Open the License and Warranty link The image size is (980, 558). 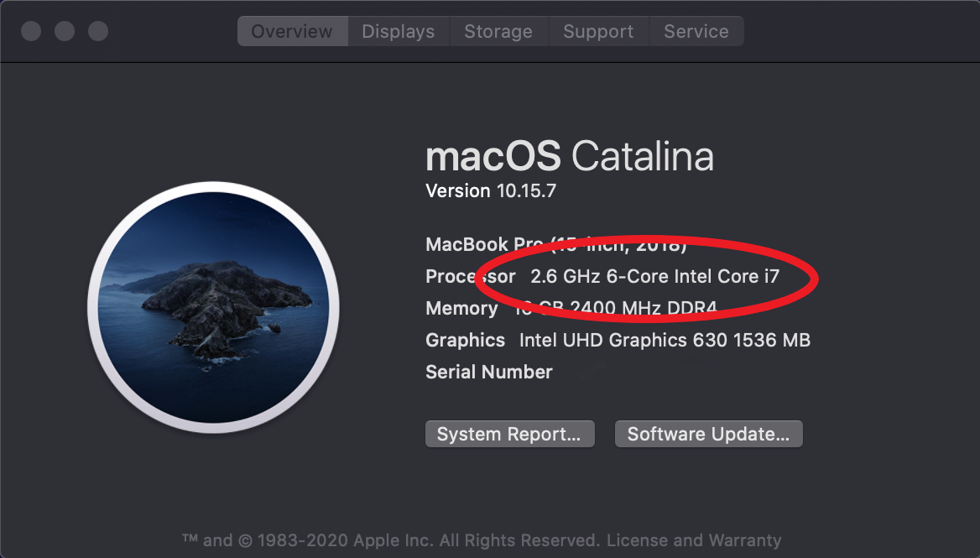click(694, 540)
